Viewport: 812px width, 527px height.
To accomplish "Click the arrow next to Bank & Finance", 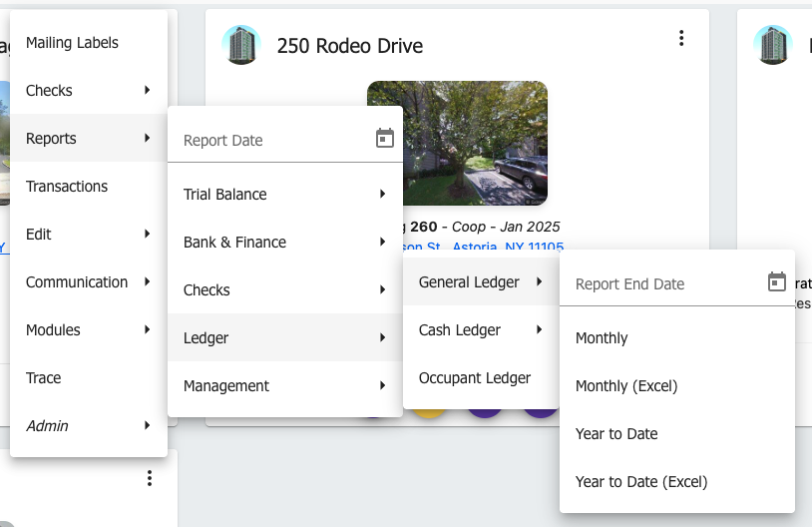I will pos(382,242).
